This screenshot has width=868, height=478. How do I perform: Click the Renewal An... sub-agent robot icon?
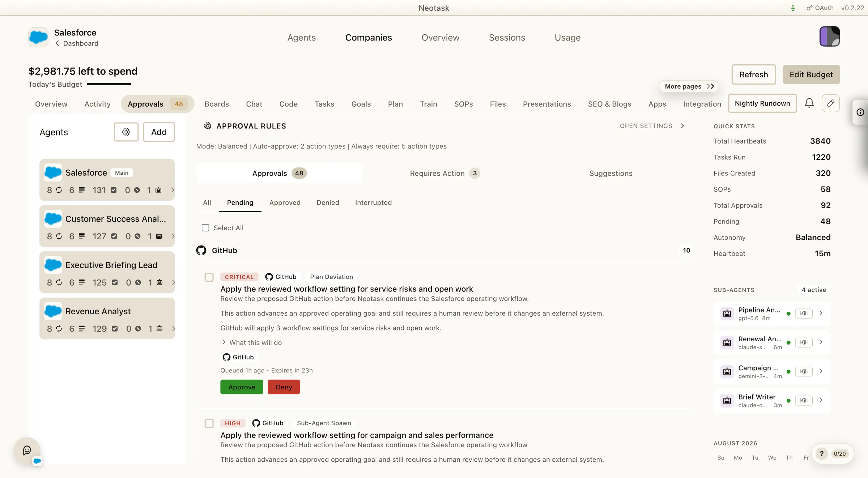point(727,342)
